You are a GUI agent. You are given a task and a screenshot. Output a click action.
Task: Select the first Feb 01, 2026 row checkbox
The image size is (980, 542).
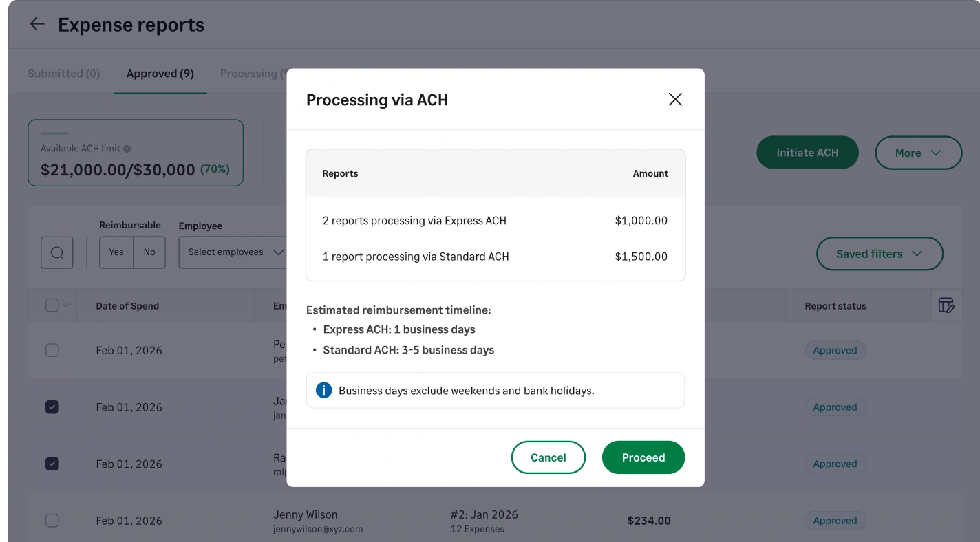point(52,350)
